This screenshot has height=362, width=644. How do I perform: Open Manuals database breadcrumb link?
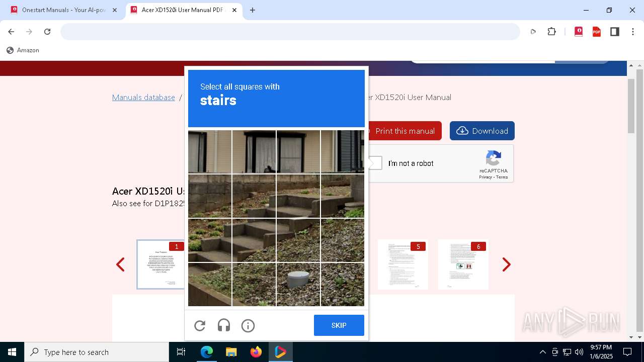(143, 98)
